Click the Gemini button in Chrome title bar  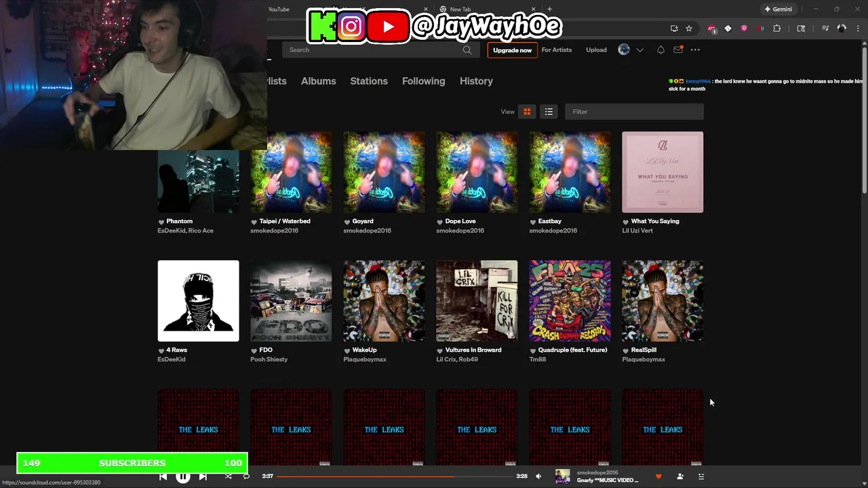point(778,9)
